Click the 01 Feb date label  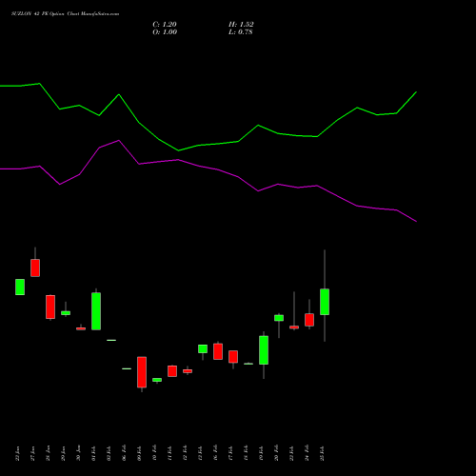[x=94, y=454]
